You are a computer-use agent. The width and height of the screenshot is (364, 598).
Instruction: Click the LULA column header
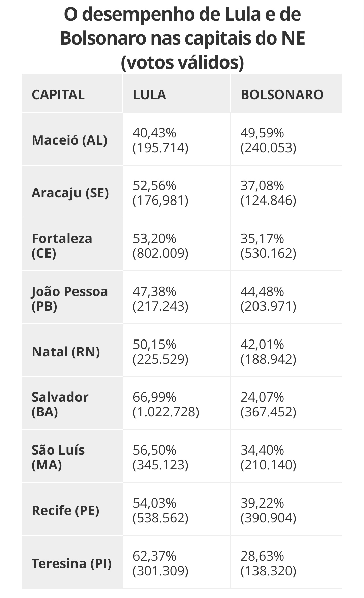[x=150, y=95]
